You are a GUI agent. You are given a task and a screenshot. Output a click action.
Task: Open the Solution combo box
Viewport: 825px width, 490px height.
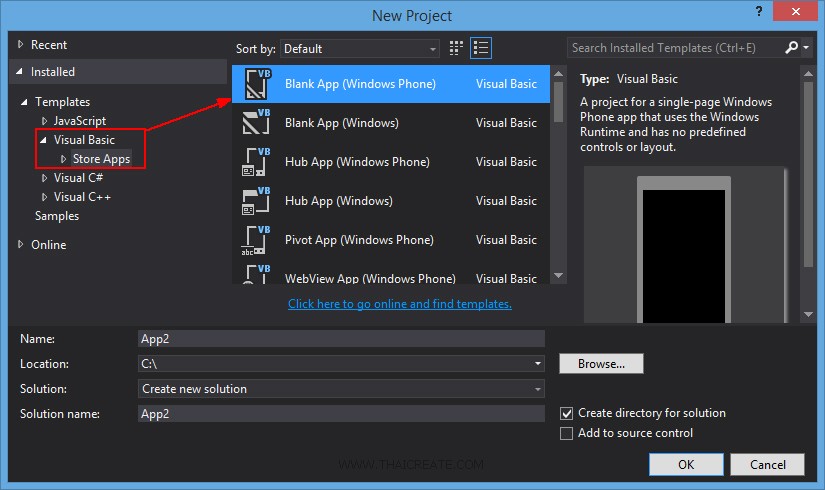click(x=341, y=389)
